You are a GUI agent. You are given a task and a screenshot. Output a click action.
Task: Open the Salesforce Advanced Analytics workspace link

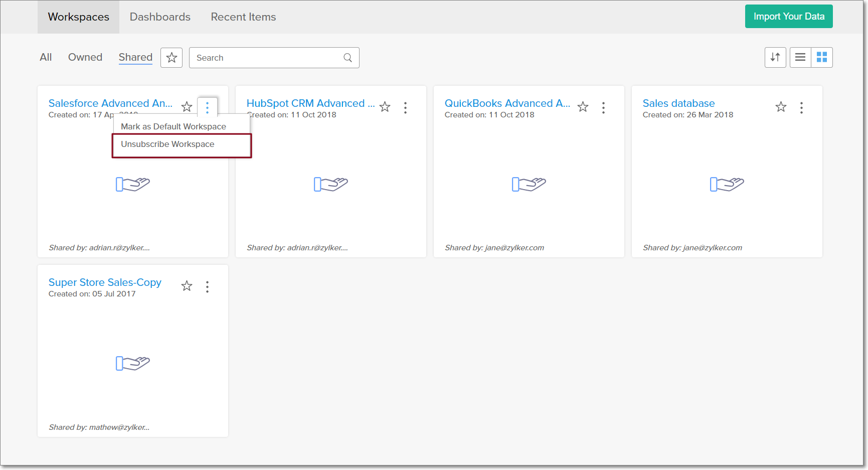pos(110,103)
